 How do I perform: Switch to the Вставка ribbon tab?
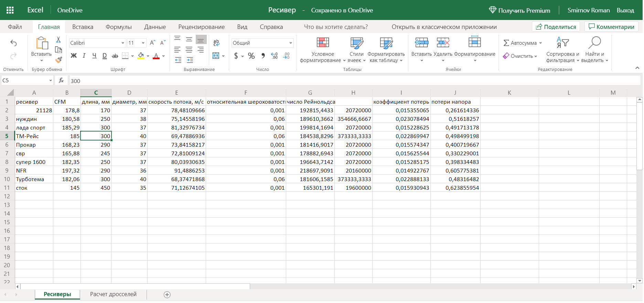tap(83, 27)
